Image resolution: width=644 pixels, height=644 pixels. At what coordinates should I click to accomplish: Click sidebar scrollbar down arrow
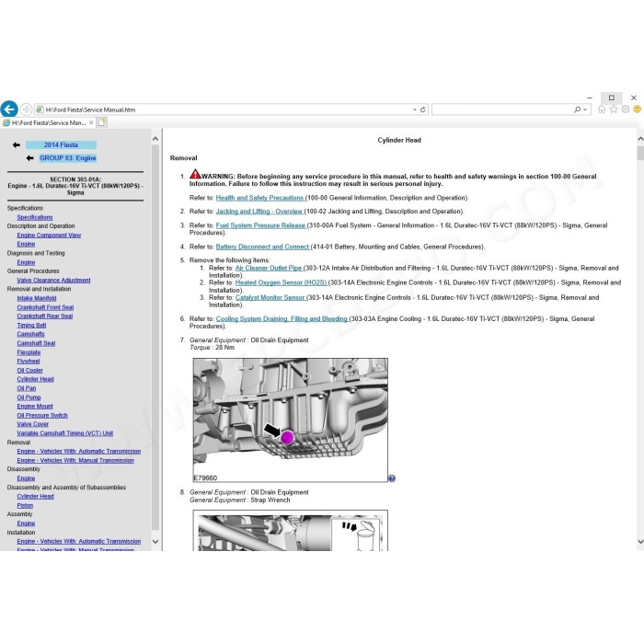click(x=155, y=542)
